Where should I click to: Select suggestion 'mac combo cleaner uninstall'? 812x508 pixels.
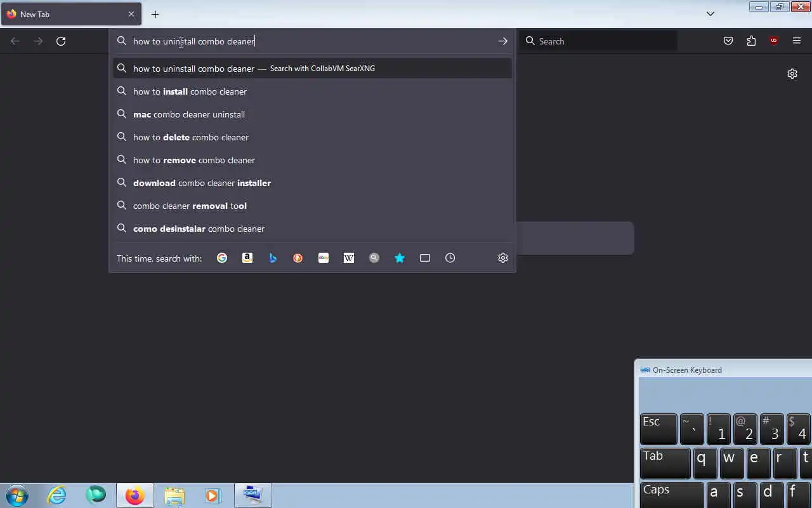312,114
